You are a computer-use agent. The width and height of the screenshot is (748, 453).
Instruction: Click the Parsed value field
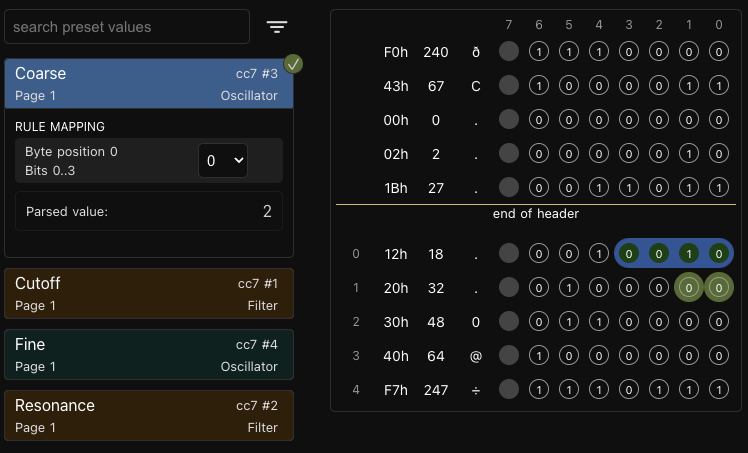click(x=149, y=212)
